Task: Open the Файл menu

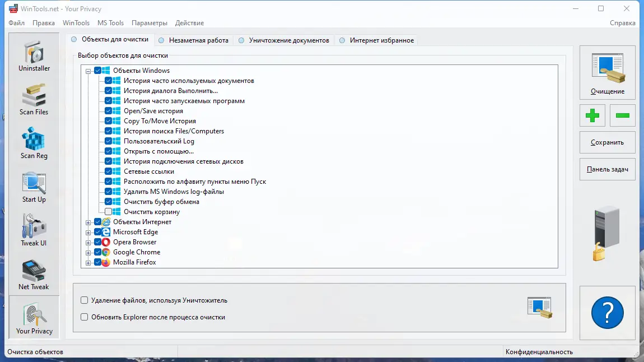Action: (x=16, y=23)
